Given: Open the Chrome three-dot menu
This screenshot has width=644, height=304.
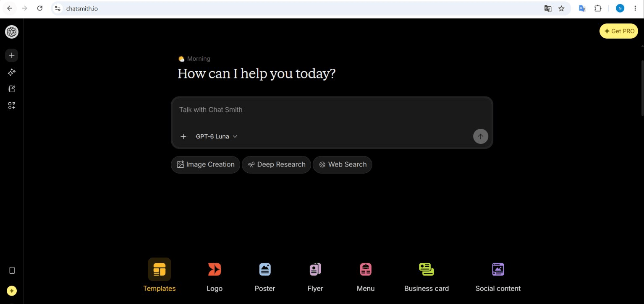Looking at the screenshot, I should click(x=635, y=8).
